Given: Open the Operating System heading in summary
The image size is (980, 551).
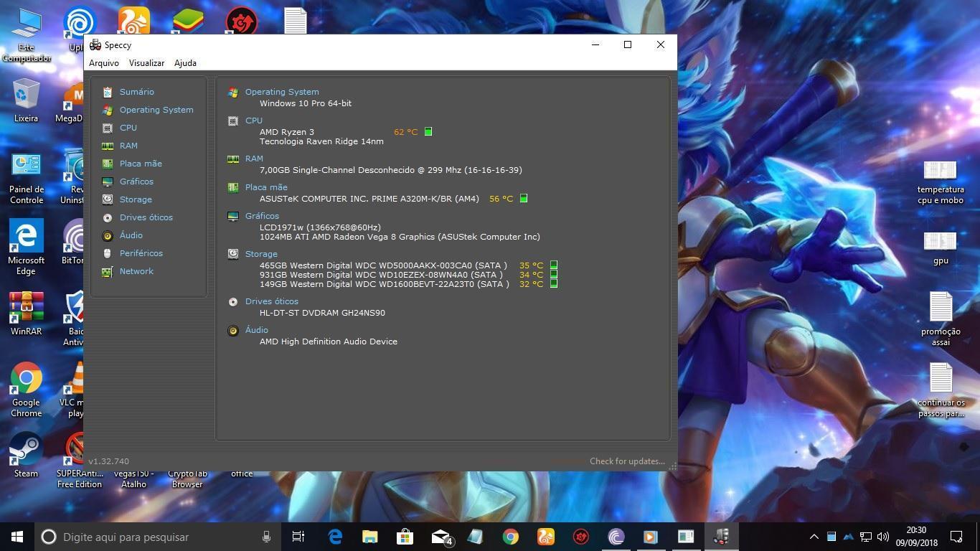Looking at the screenshot, I should click(282, 92).
